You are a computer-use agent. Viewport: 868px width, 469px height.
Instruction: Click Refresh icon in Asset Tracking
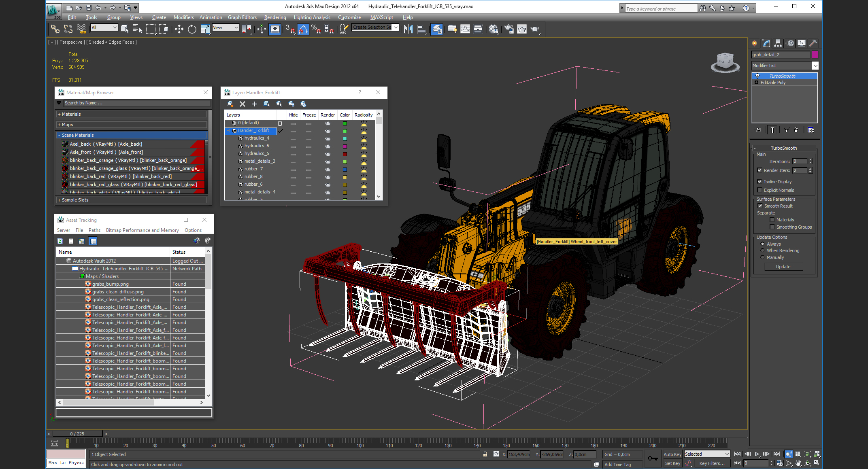(60, 241)
